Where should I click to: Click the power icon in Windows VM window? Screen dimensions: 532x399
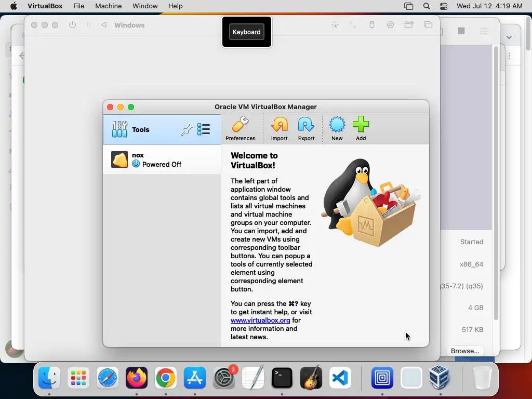[72, 25]
